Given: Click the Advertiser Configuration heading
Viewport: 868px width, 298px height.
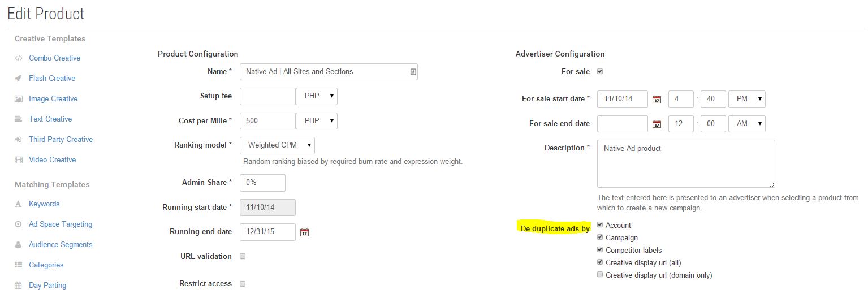Looking at the screenshot, I should (x=560, y=54).
